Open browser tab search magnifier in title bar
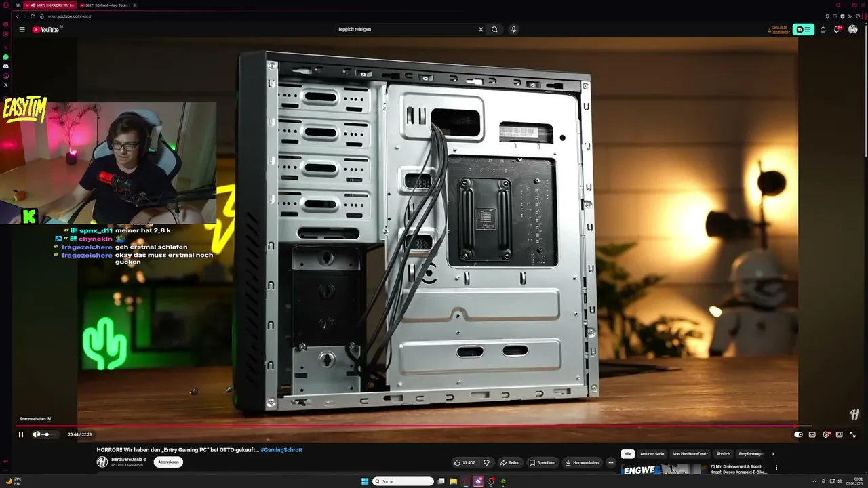The height and width of the screenshot is (488, 868). (838, 5)
